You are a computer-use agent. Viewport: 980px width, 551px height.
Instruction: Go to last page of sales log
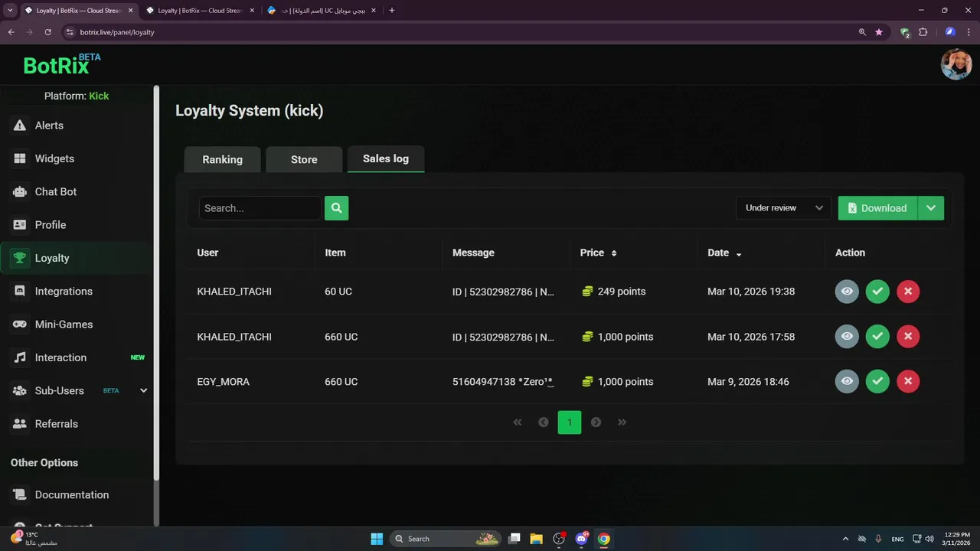click(622, 422)
